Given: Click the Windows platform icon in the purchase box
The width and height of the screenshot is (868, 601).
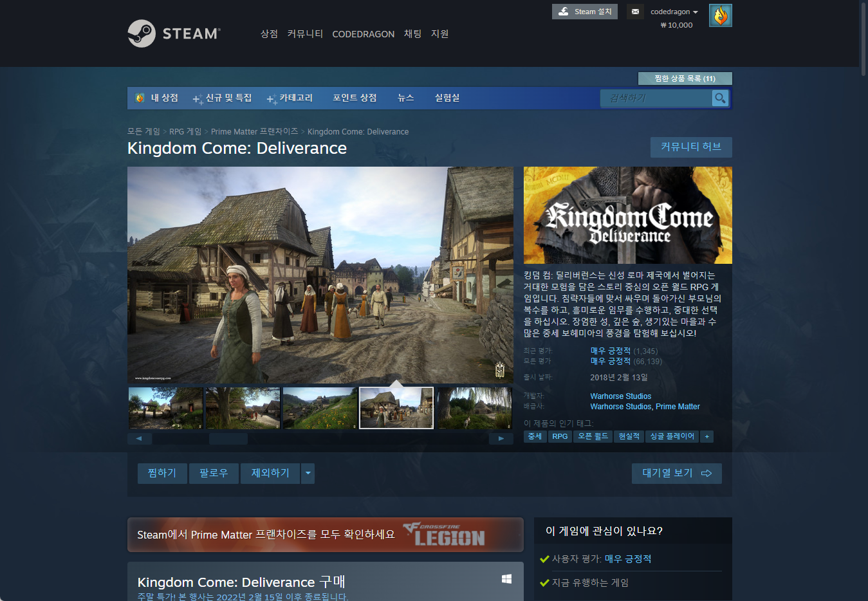Looking at the screenshot, I should coord(506,579).
